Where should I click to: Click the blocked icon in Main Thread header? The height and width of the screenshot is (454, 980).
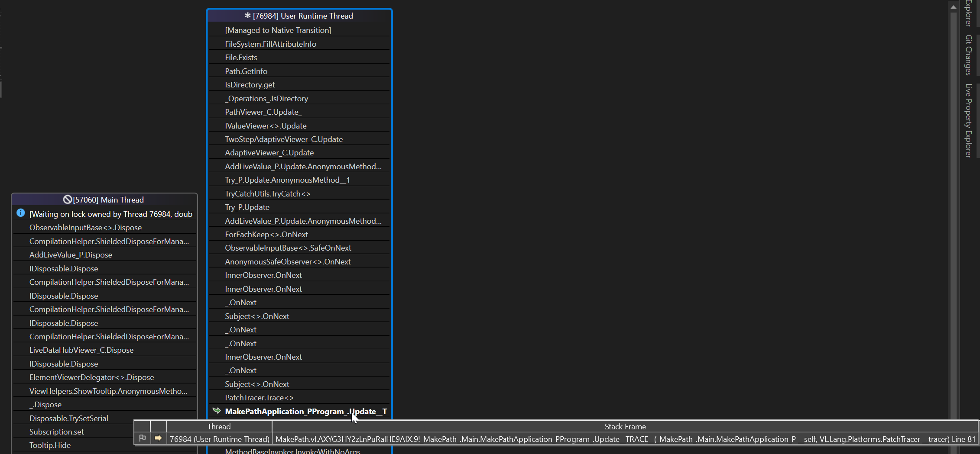(68, 200)
